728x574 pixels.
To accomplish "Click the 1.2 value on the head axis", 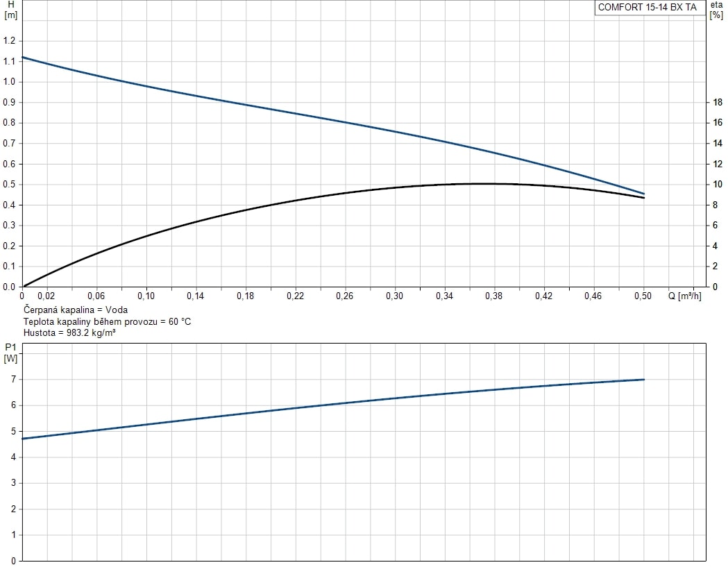I will click(9, 41).
